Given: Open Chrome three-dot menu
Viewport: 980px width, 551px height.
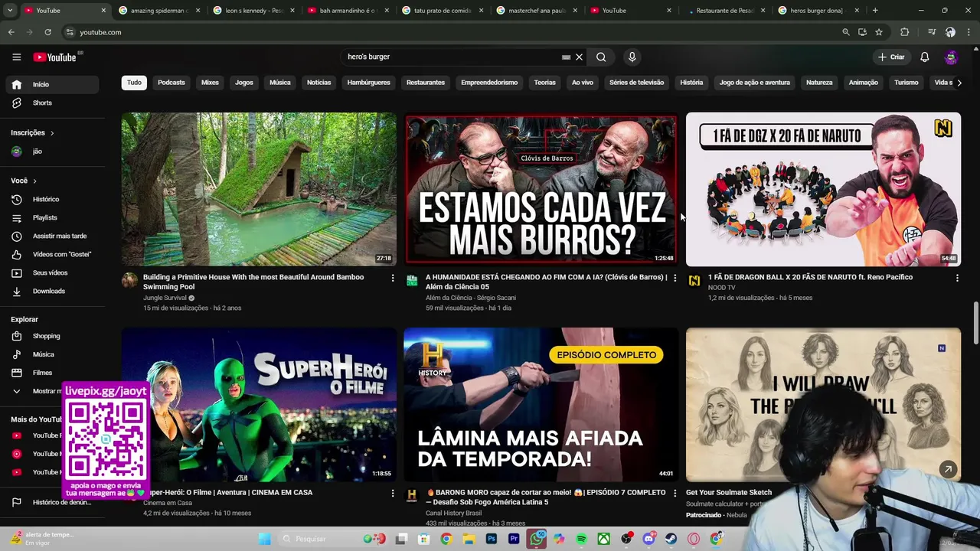Looking at the screenshot, I should coord(968,32).
